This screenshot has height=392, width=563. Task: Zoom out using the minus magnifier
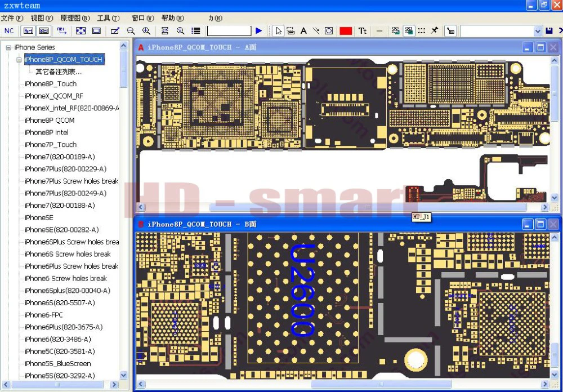pyautogui.click(x=131, y=31)
